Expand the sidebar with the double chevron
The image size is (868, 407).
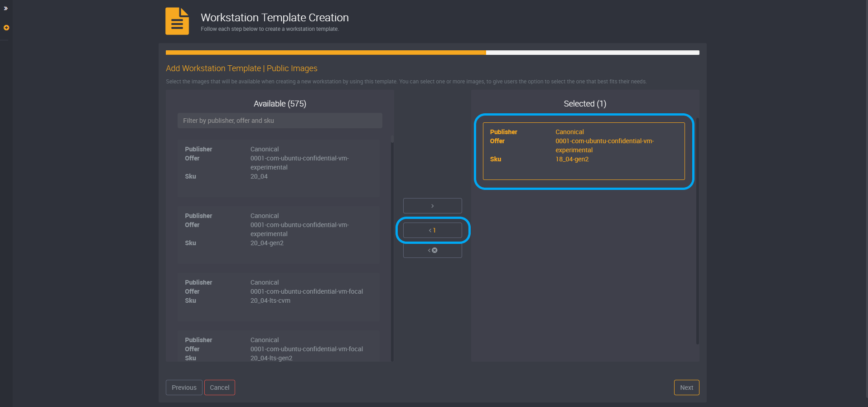[6, 9]
